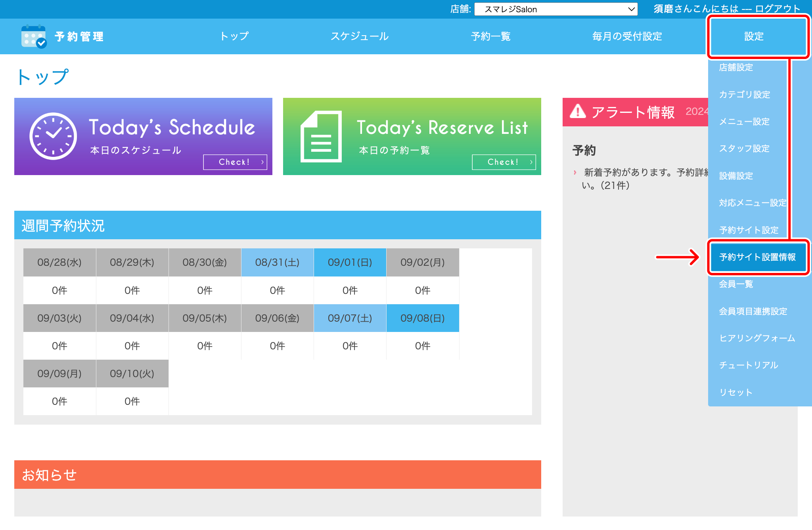The width and height of the screenshot is (812, 530).
Task: Click the 予約管理 calendar logo icon
Action: (x=34, y=36)
